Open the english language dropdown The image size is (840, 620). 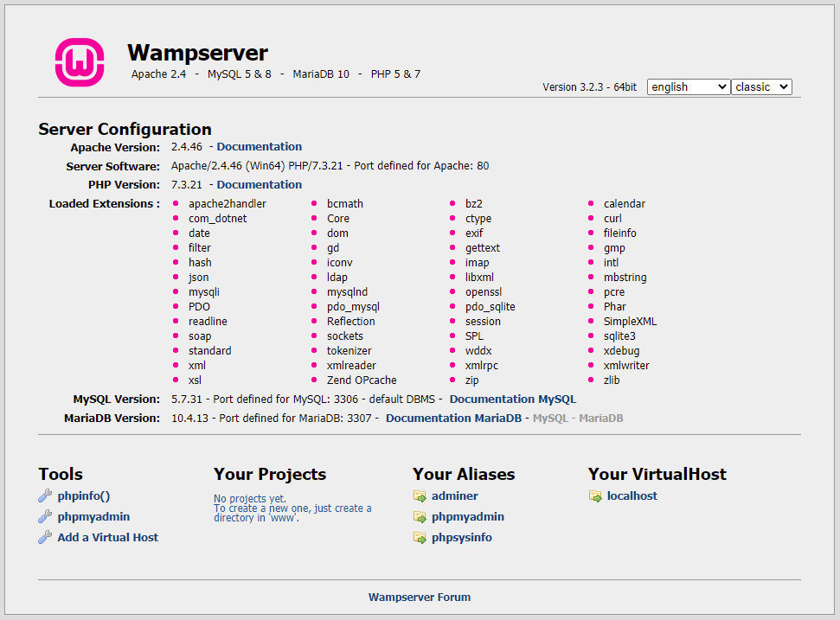tap(689, 86)
